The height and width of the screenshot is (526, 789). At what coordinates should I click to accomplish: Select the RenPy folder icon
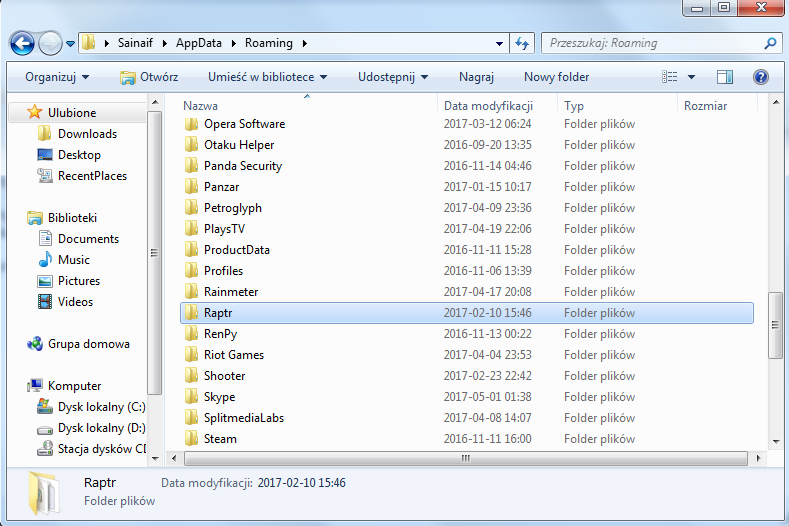coord(191,334)
